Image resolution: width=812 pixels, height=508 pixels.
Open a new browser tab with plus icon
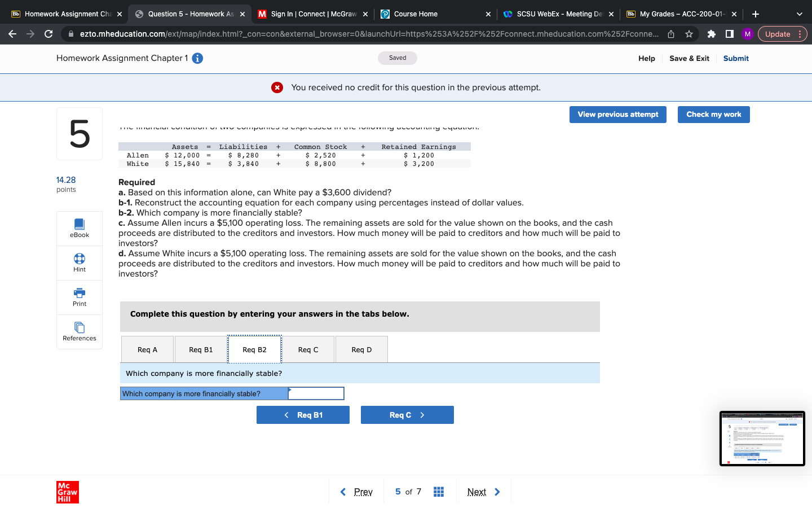tap(756, 14)
